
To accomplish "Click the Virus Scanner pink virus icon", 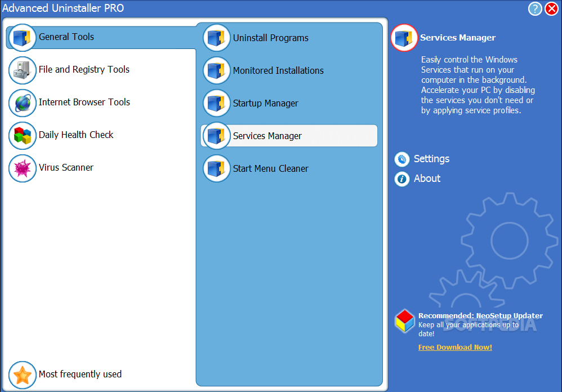I will pyautogui.click(x=22, y=168).
